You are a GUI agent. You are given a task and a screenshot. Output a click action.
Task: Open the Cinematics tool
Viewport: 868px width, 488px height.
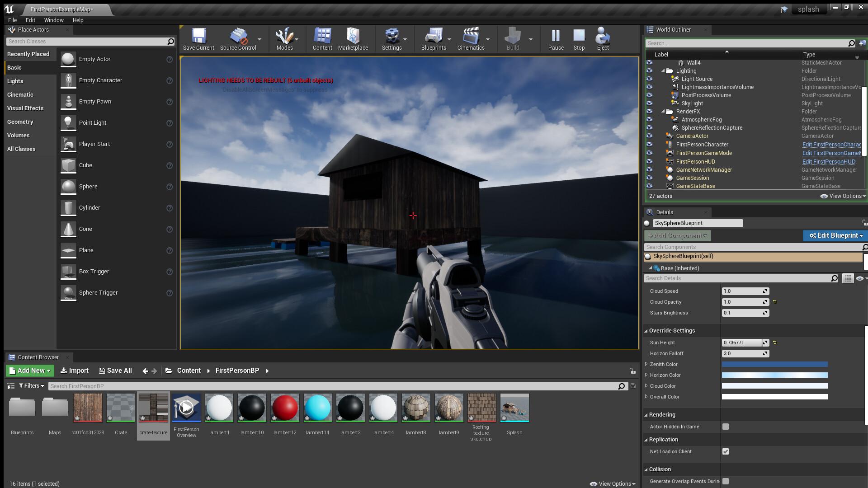471,36
